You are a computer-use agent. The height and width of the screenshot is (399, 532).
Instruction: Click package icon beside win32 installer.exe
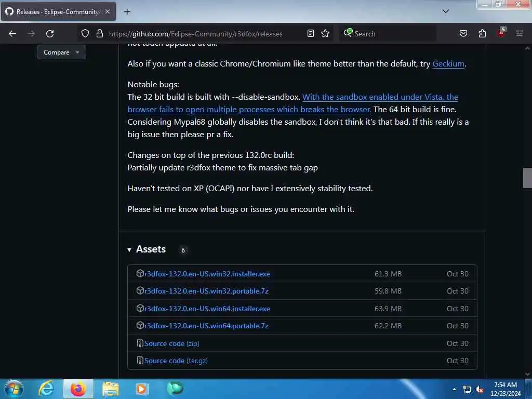[140, 273]
